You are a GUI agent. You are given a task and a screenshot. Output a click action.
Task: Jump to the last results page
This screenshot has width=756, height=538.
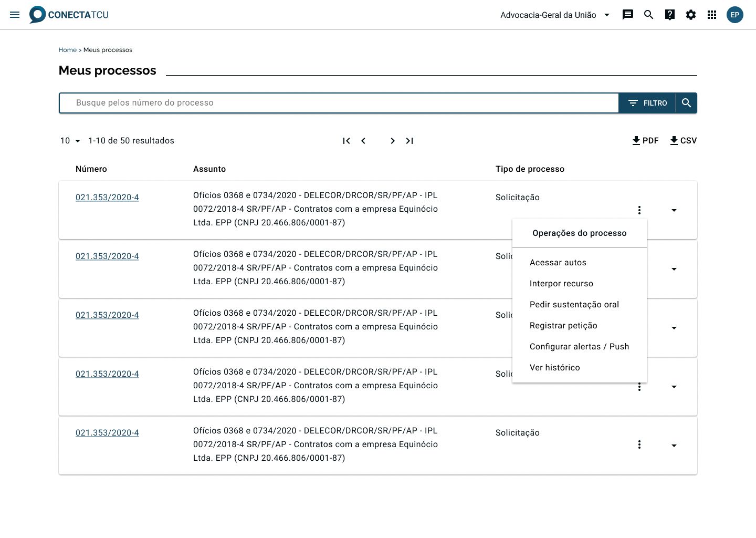click(409, 141)
